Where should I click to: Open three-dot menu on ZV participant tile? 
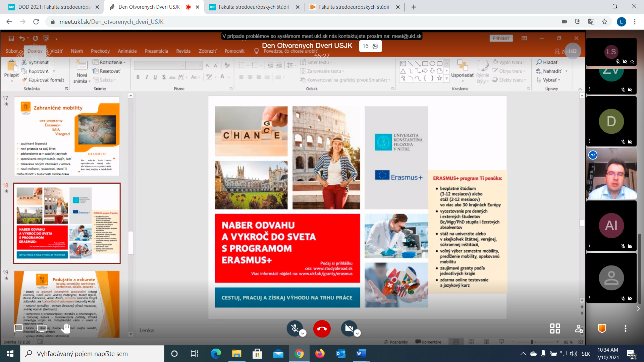(590, 89)
